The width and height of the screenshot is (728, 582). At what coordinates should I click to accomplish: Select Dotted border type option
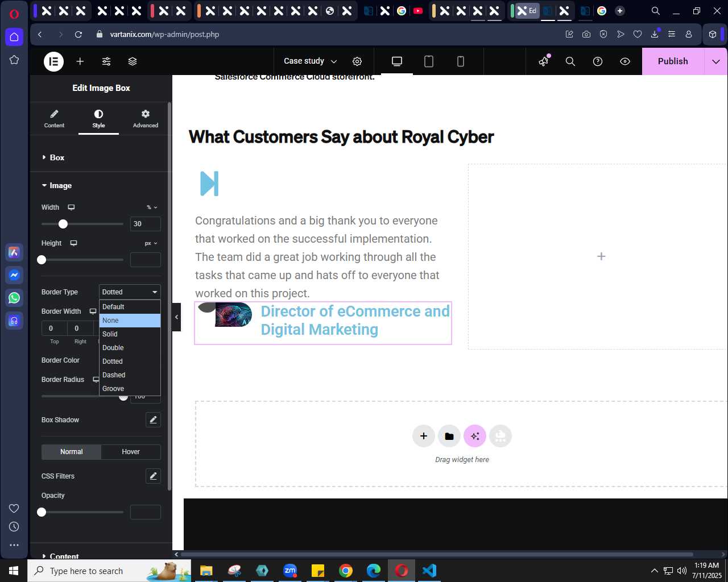(x=130, y=361)
